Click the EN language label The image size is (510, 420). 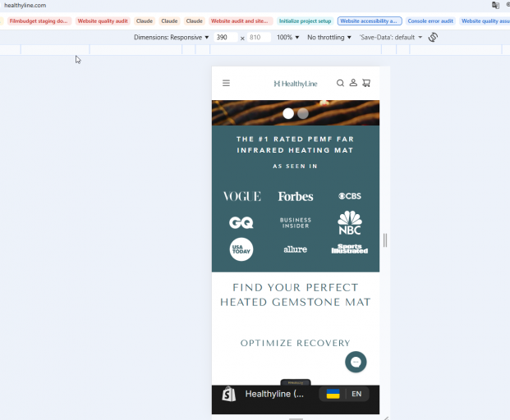coord(356,394)
